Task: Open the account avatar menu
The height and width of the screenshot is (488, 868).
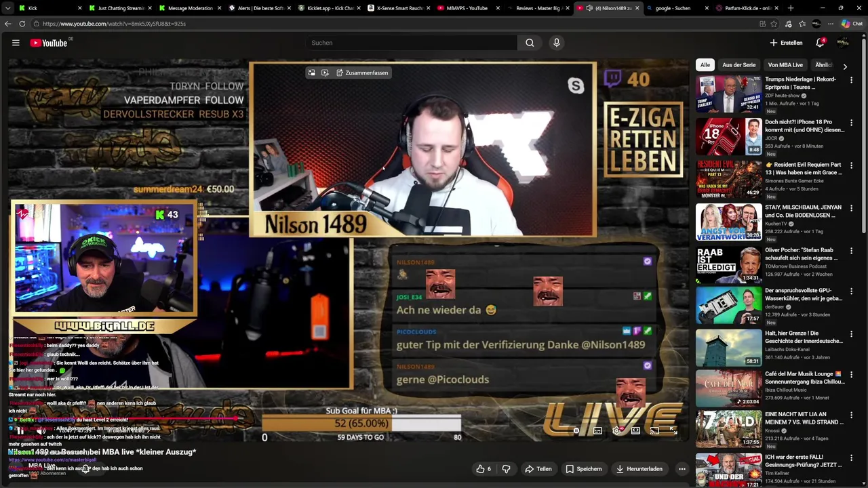Action: tap(843, 43)
